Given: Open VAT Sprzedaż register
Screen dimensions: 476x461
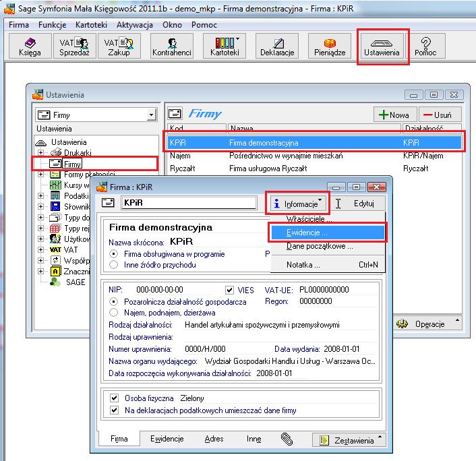Looking at the screenshot, I should (74, 46).
